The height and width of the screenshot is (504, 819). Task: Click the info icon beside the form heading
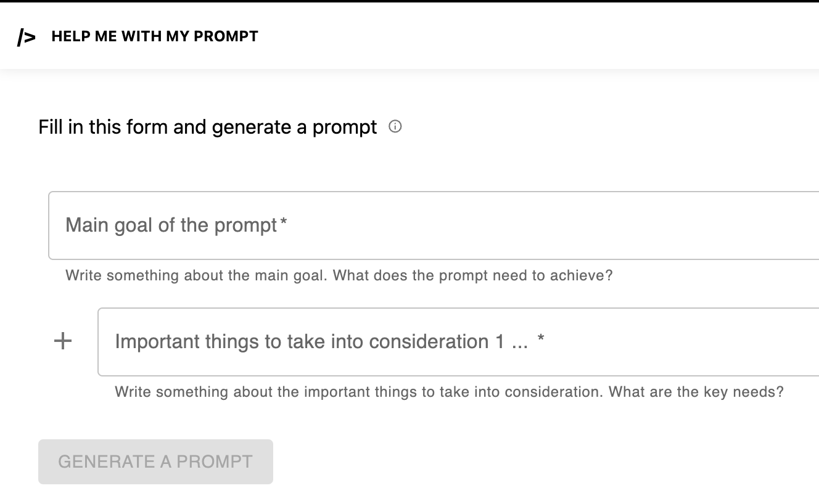click(395, 127)
